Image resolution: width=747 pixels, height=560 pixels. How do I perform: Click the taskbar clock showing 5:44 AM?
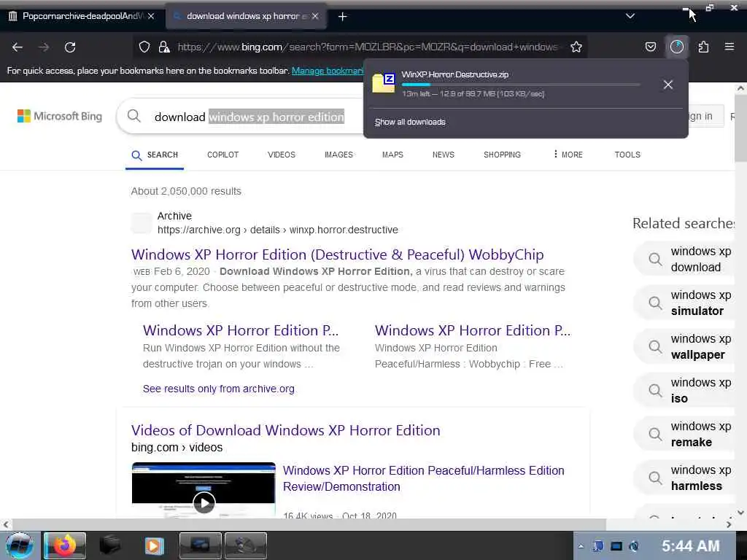tap(690, 545)
